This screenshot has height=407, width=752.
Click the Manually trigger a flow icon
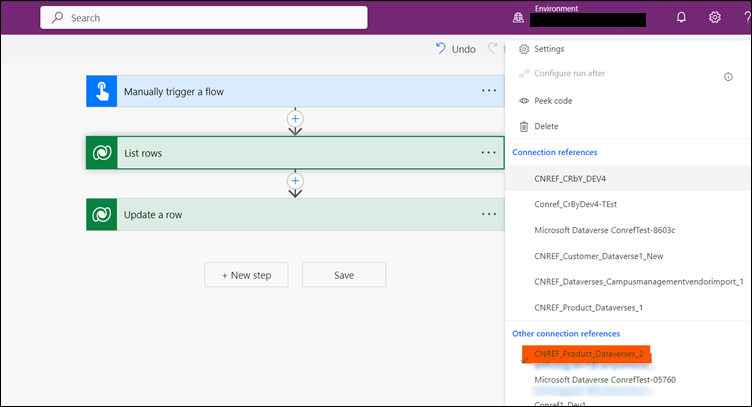coord(102,92)
